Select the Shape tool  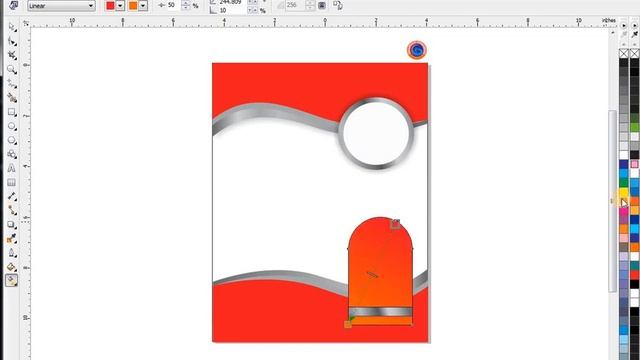click(12, 41)
